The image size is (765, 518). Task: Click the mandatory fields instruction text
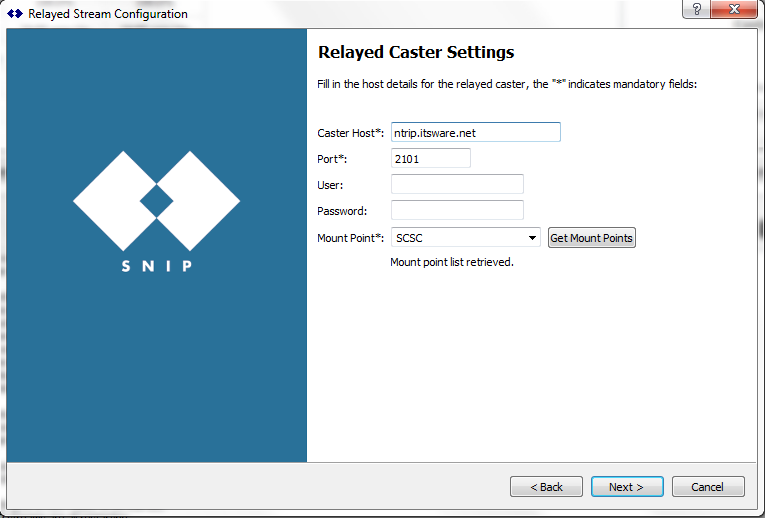[507, 84]
